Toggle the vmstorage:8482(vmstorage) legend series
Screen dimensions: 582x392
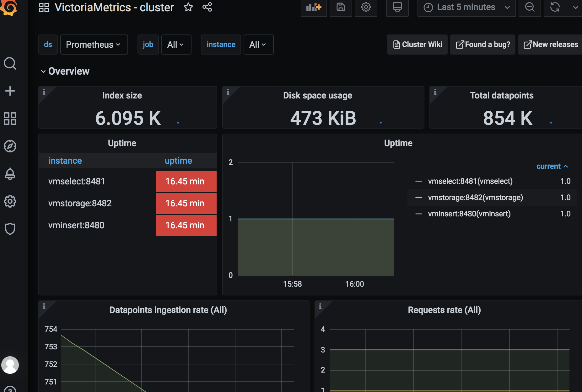pyautogui.click(x=475, y=197)
